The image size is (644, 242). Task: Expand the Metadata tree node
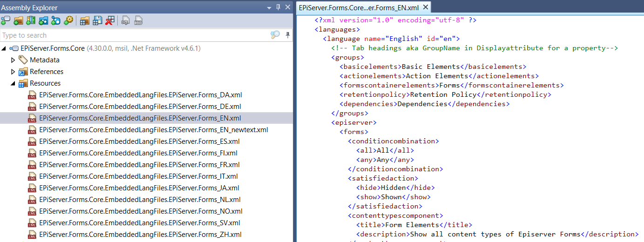[13, 60]
